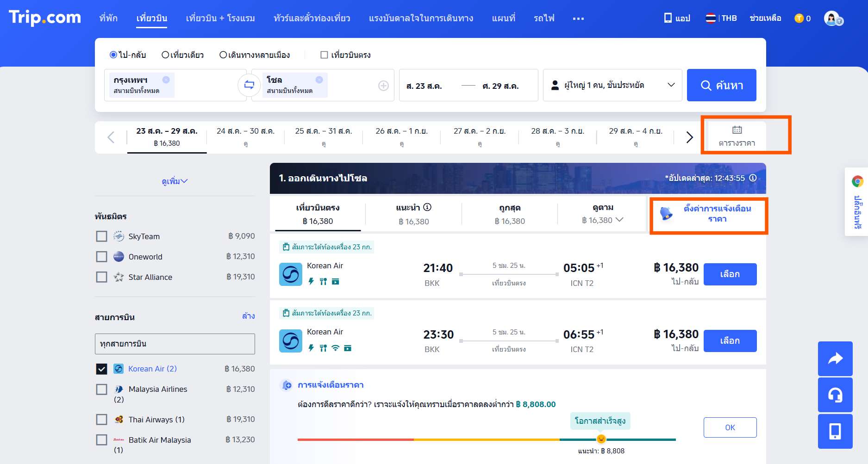Click the airline search input field
Screen dimensions: 868x464
(175, 344)
